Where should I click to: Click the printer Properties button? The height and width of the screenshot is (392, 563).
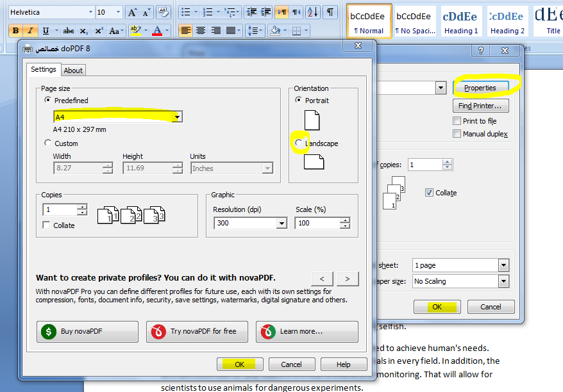tap(480, 88)
